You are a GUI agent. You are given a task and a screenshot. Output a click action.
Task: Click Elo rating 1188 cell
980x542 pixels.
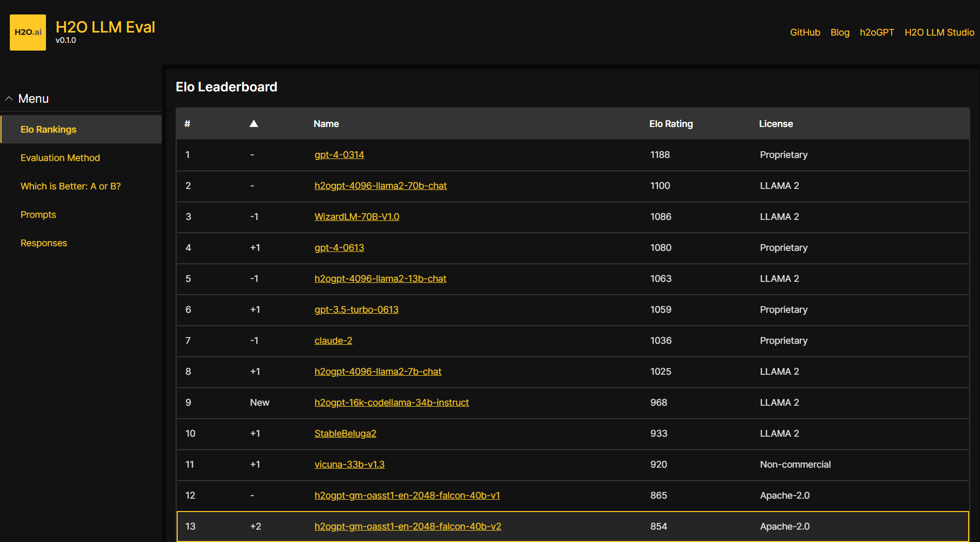coord(660,155)
